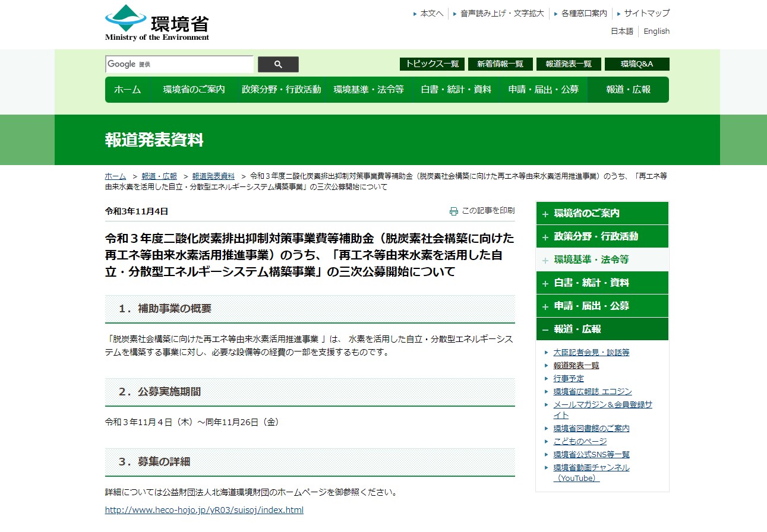Expand the 環境省のご案内 sidebar section
The height and width of the screenshot is (532, 767).
click(602, 213)
